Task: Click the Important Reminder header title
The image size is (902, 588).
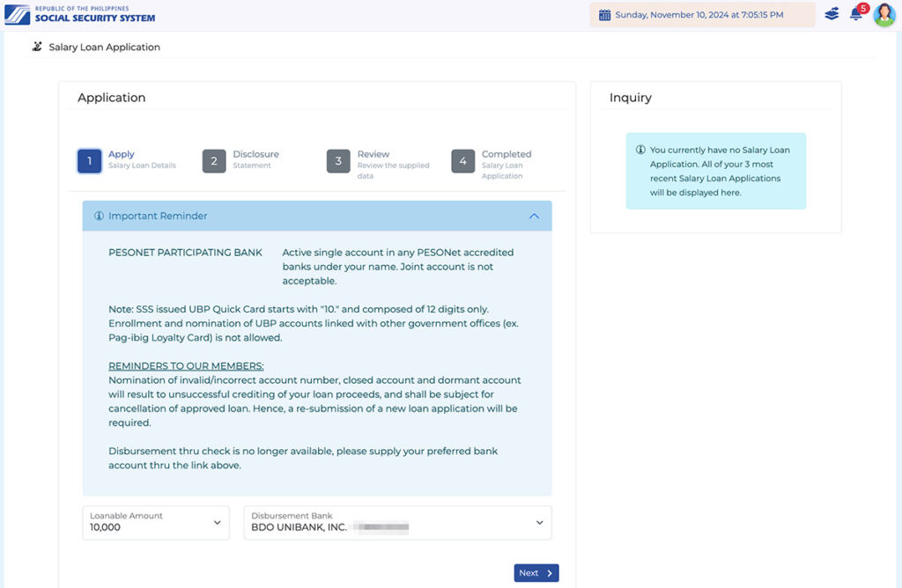Action: coord(158,216)
